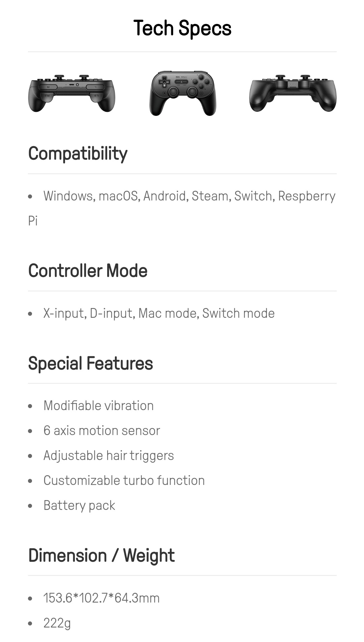364x642 pixels.
Task: Click the 222g weight entry
Action: [x=57, y=623]
